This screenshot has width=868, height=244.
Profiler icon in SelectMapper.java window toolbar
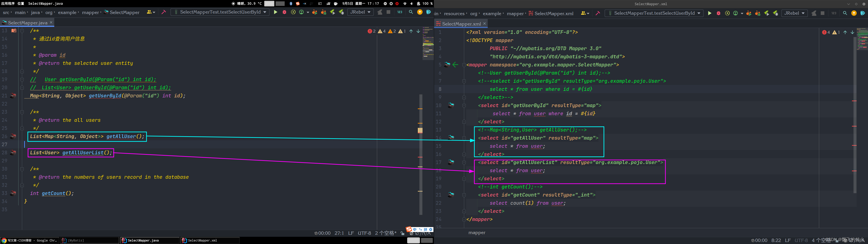302,12
